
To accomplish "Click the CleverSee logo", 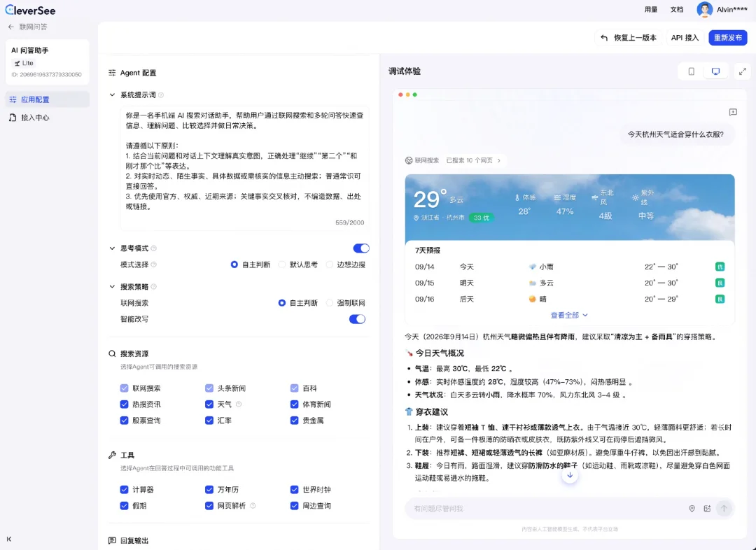I will [x=30, y=10].
